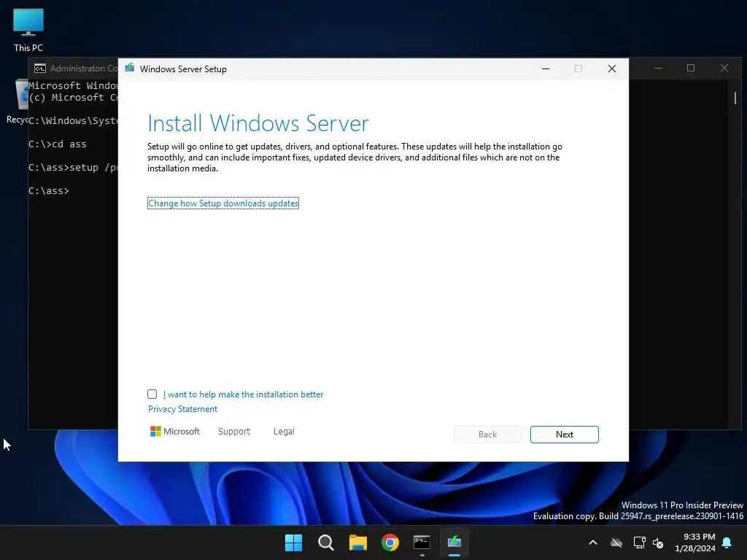Minimize the Command Prompt window

click(659, 68)
